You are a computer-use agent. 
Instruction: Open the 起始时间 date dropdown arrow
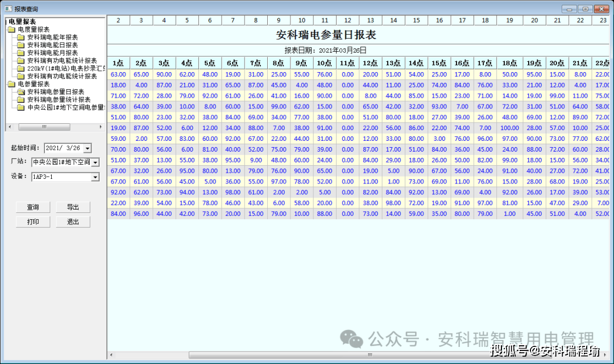(88, 148)
